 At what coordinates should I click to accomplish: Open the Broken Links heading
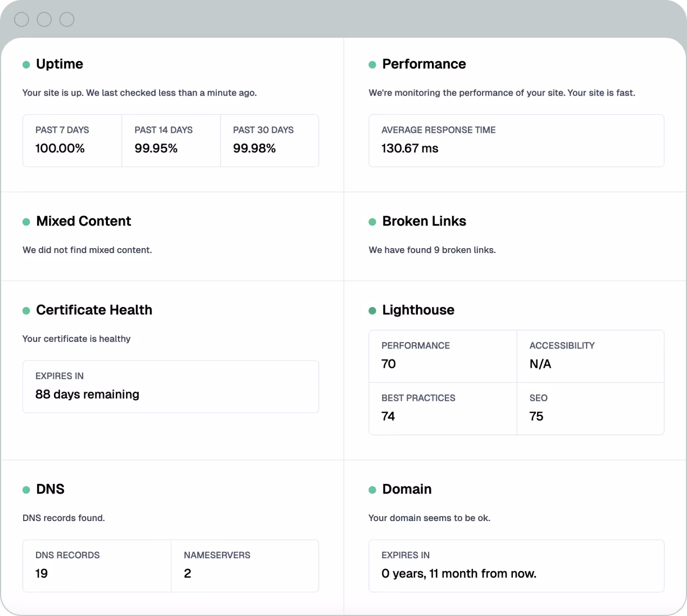tap(424, 221)
